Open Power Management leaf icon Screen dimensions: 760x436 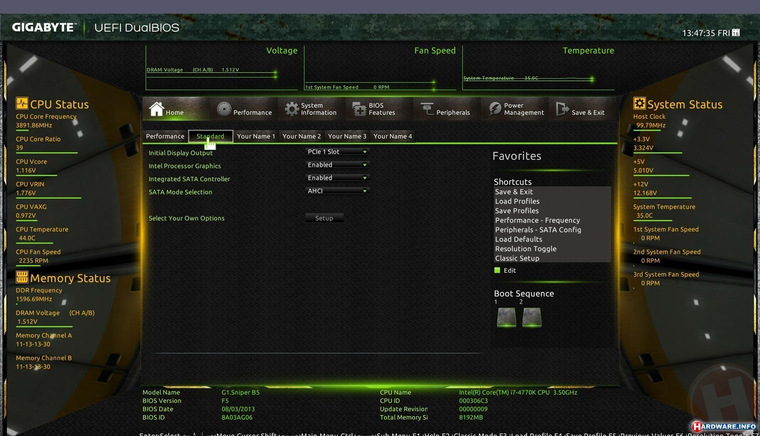coord(495,109)
